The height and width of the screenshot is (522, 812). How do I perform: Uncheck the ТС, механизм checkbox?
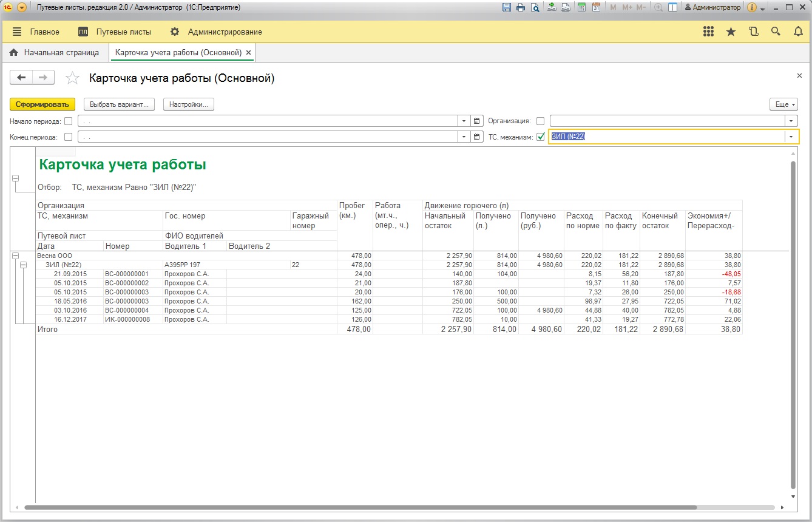[541, 137]
